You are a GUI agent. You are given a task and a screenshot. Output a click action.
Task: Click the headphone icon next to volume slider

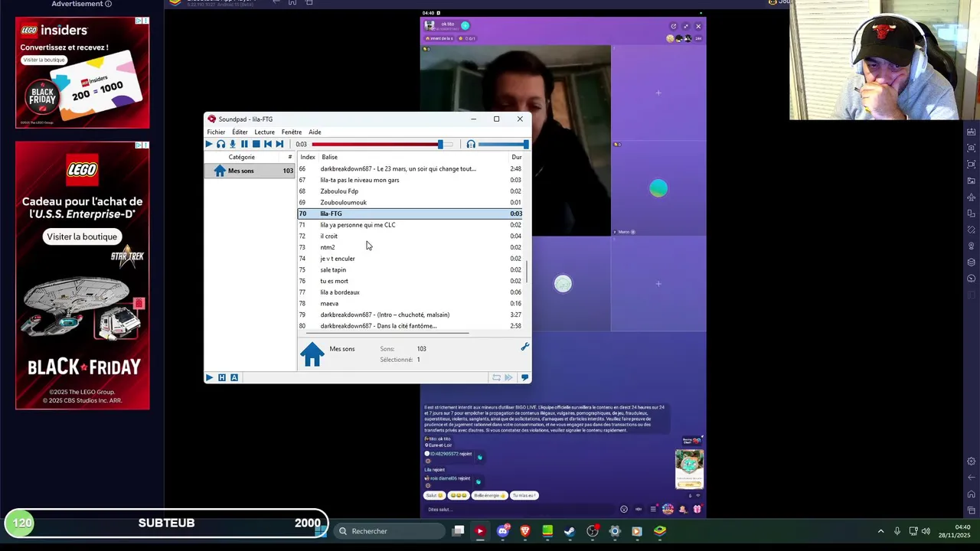tap(471, 144)
